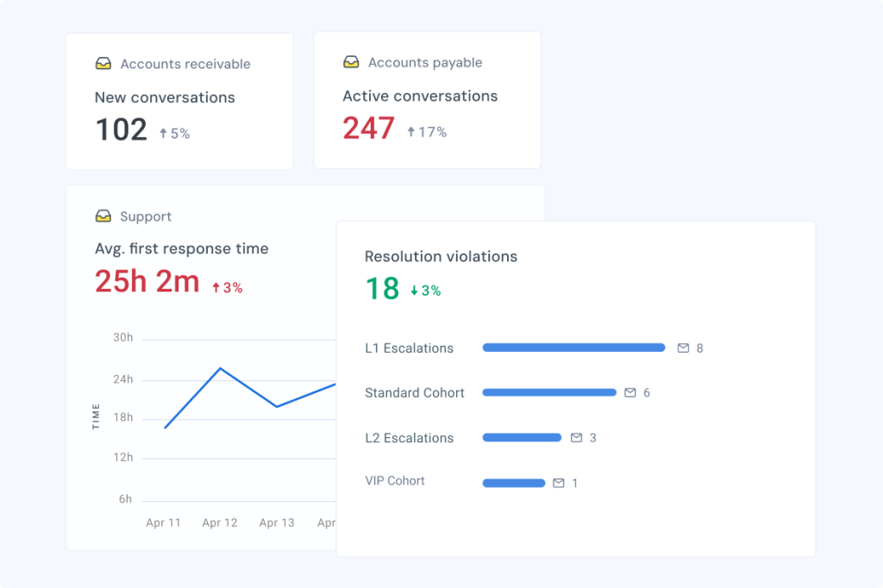Click the New conversations count 102
883x588 pixels.
121,130
